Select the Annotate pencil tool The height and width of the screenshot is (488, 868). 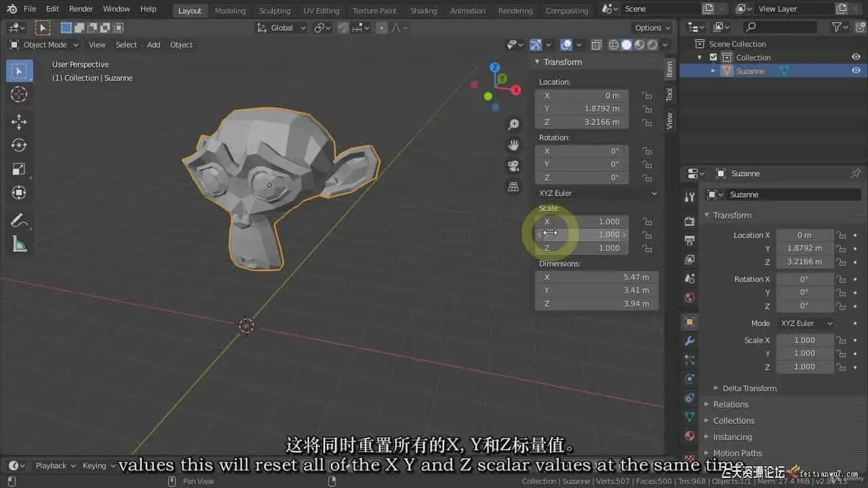click(20, 220)
